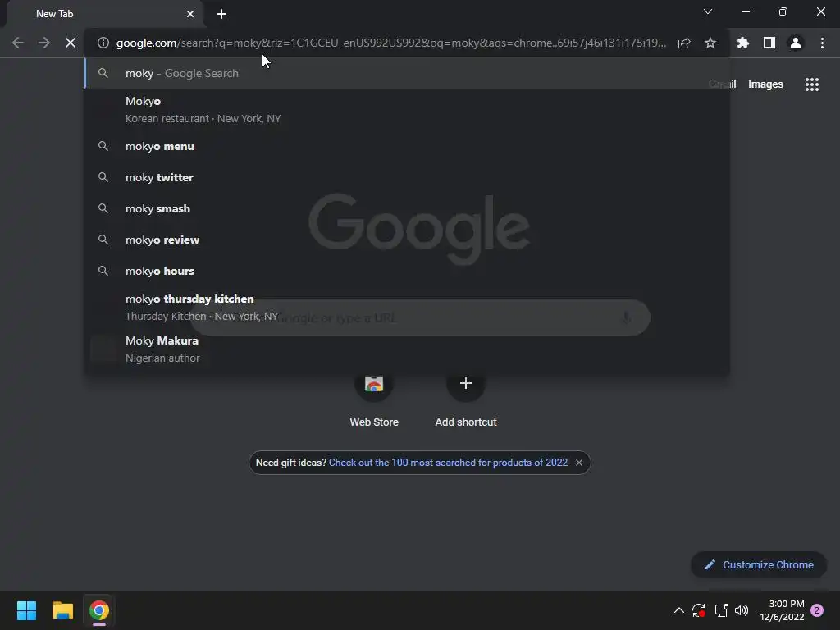This screenshot has height=630, width=840.
Task: Dismiss the gift ideas promo
Action: pos(579,463)
